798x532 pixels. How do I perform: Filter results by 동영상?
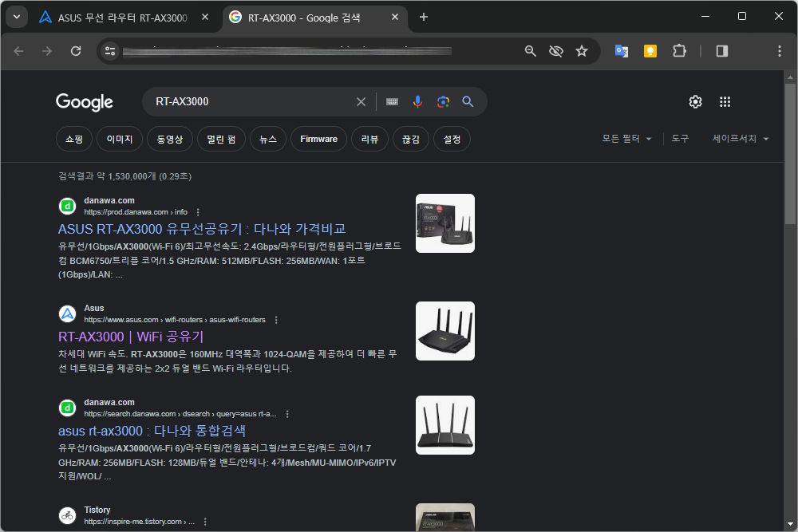[x=169, y=139]
